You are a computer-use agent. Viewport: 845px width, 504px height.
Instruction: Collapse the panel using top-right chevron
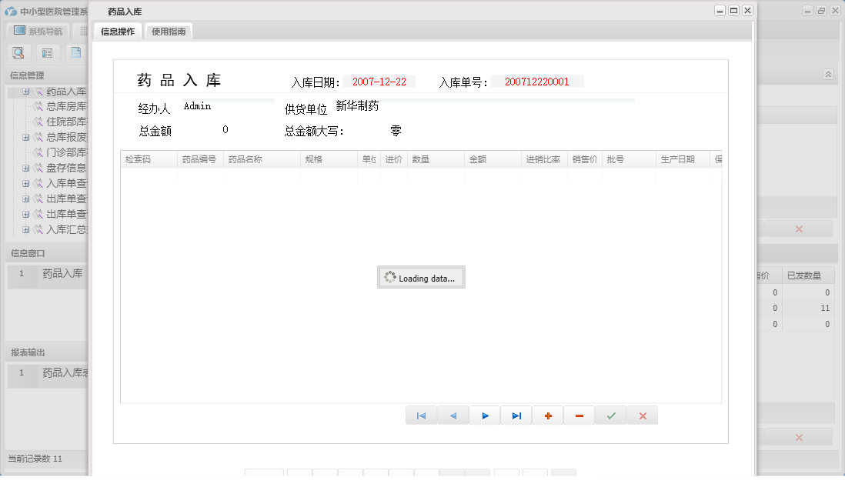point(828,74)
